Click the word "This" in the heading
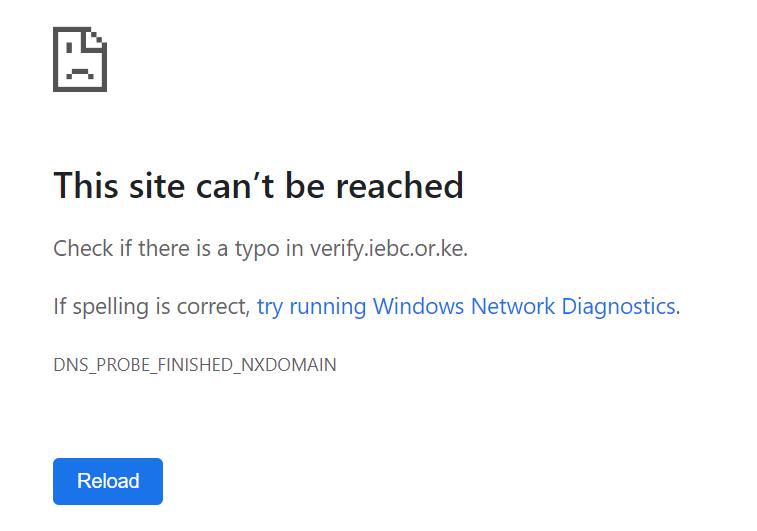757x531 pixels. tap(86, 185)
